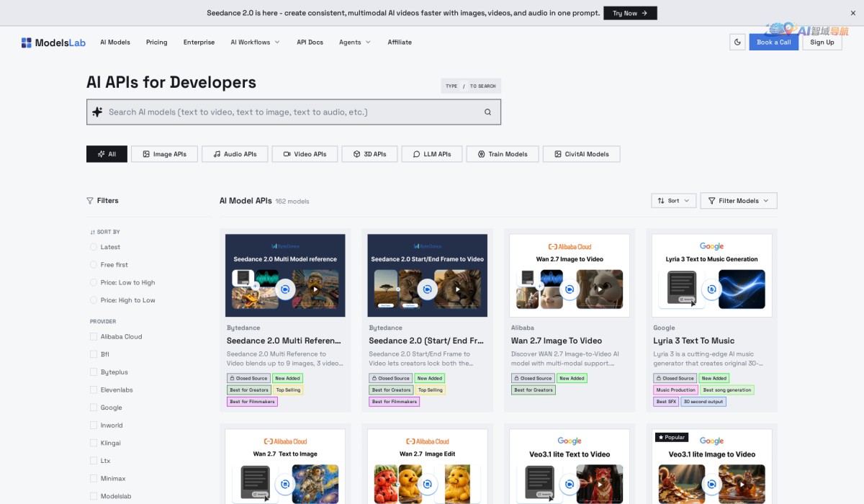
Task: Click Try Now in the banner
Action: click(x=630, y=13)
